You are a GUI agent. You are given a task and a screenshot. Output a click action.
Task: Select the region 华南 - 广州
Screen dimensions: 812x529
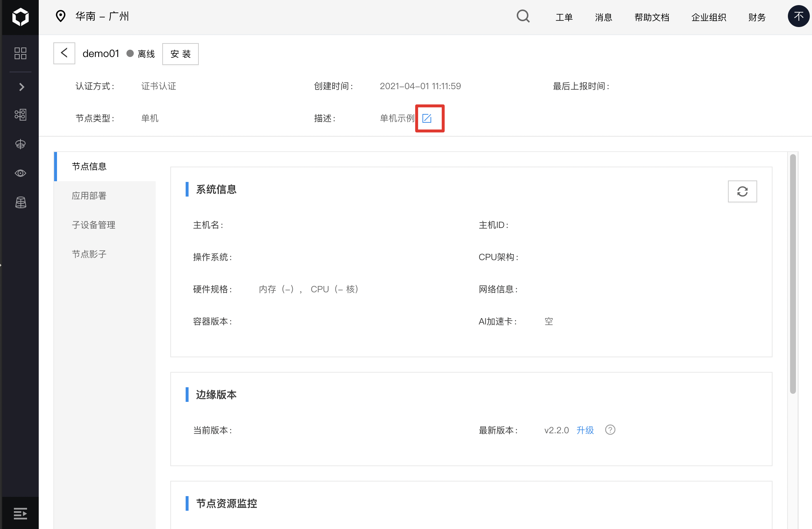[102, 16]
